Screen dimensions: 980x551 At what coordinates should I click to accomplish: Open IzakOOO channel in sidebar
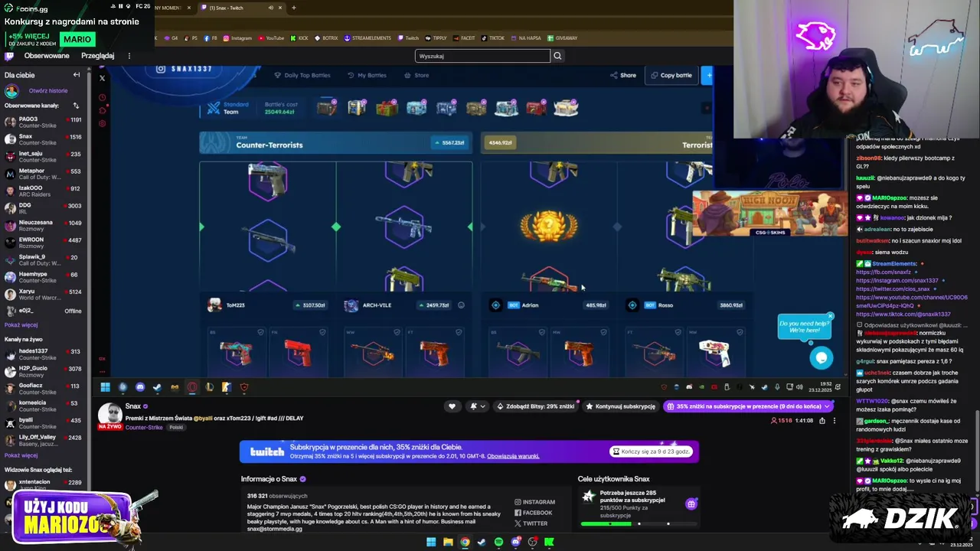coord(42,191)
